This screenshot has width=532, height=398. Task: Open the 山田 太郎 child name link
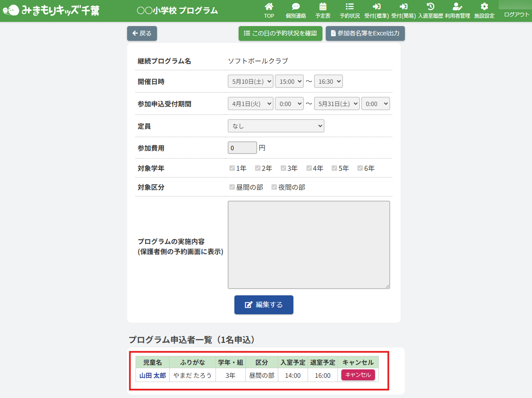click(152, 375)
